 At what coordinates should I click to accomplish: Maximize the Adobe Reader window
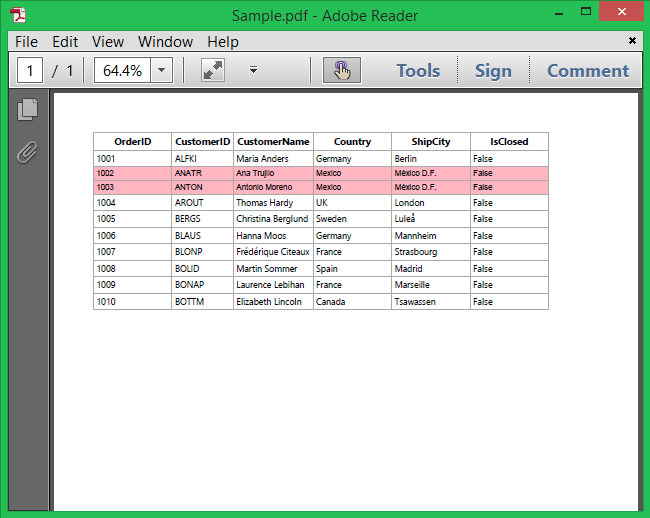[586, 12]
